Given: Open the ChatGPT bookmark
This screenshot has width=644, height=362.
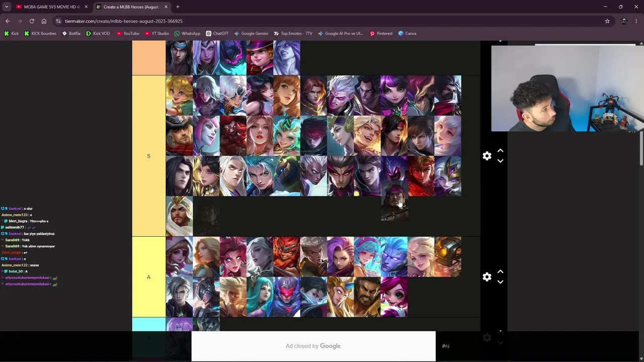Looking at the screenshot, I should pyautogui.click(x=217, y=34).
